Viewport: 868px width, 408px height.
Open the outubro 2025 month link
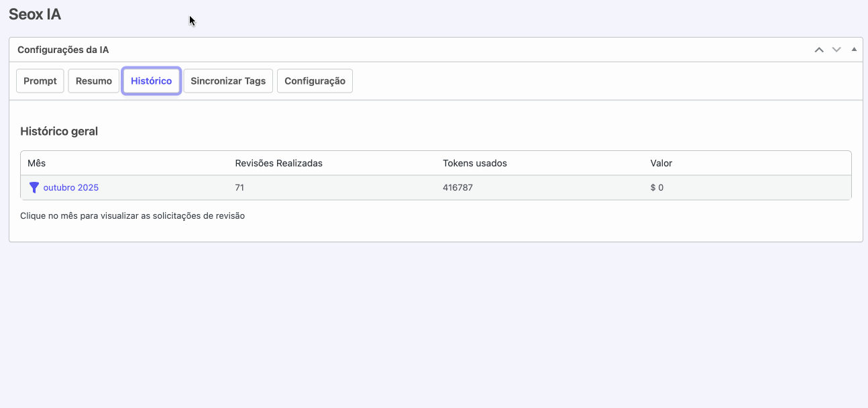pos(71,188)
